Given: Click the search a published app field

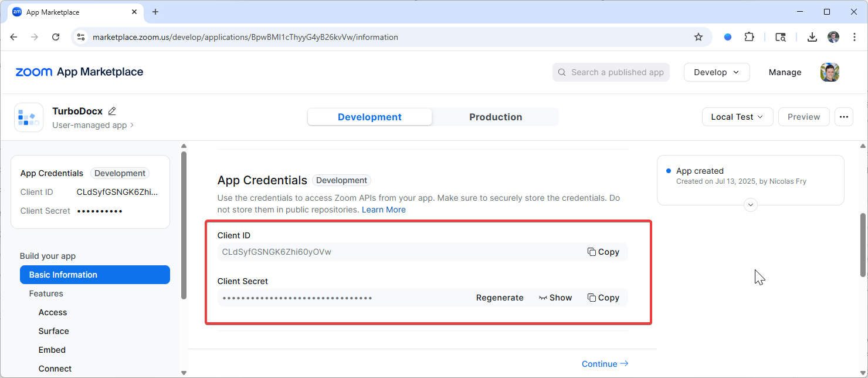Looking at the screenshot, I should [611, 72].
